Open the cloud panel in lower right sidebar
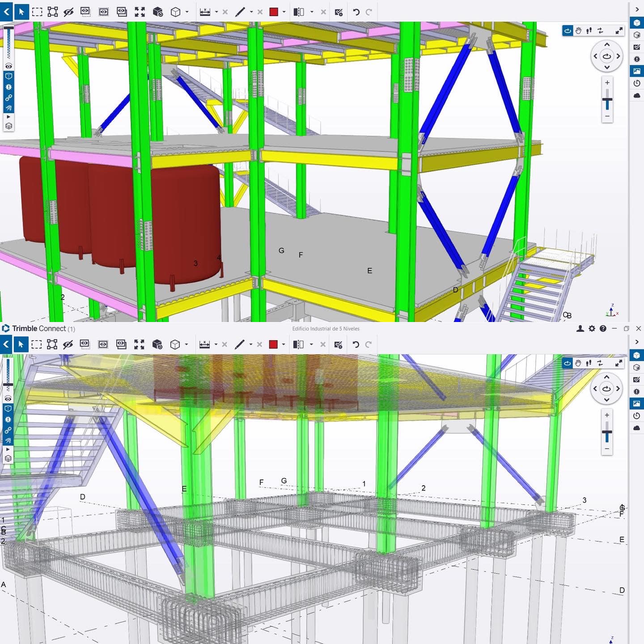This screenshot has width=644, height=644. tap(637, 428)
